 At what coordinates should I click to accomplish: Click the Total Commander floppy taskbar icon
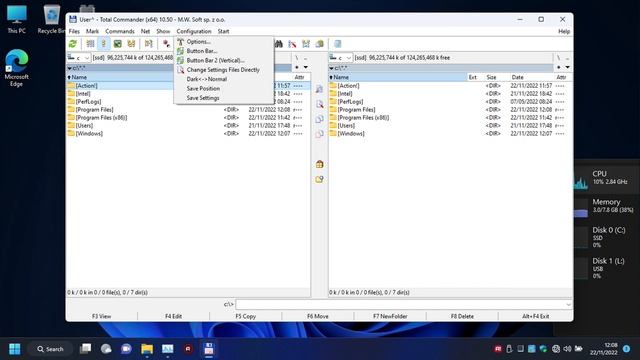pos(209,349)
